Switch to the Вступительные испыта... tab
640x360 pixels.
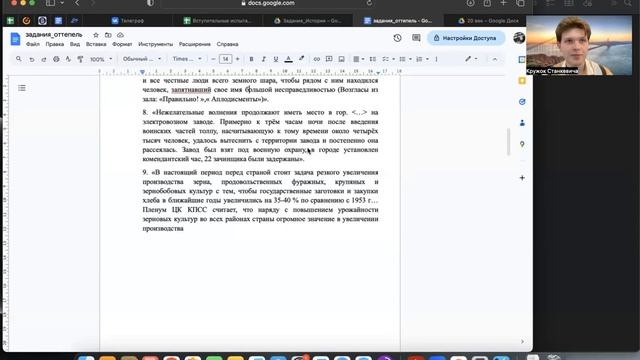(218, 20)
